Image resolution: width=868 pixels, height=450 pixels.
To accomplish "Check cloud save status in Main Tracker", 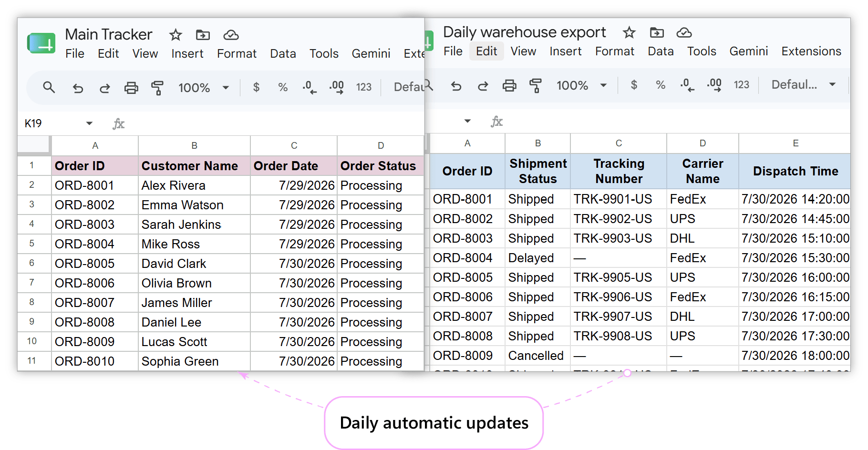I will click(231, 35).
